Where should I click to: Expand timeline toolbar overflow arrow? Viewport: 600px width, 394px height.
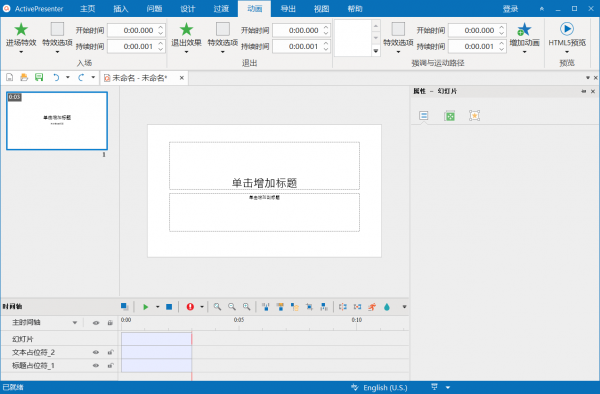(404, 307)
